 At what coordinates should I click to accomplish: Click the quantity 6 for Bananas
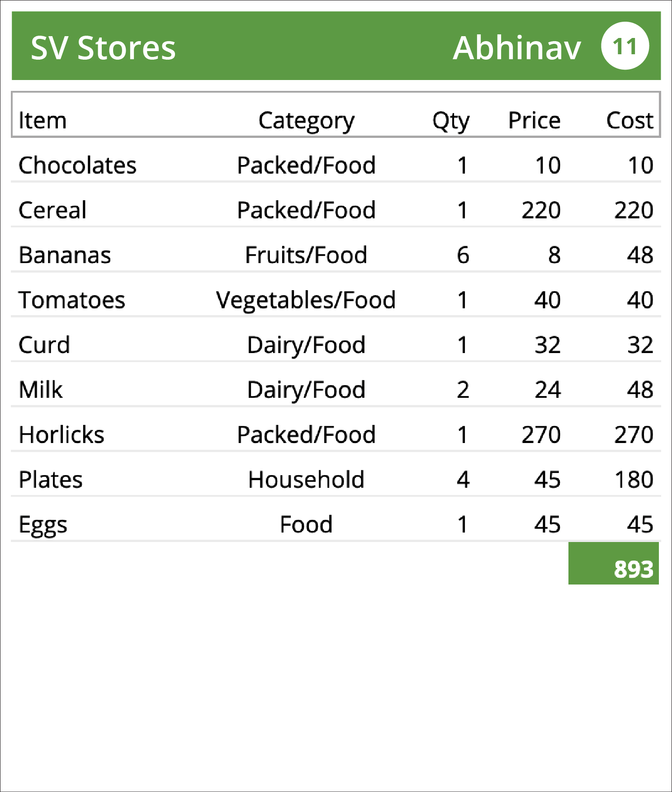(x=463, y=255)
